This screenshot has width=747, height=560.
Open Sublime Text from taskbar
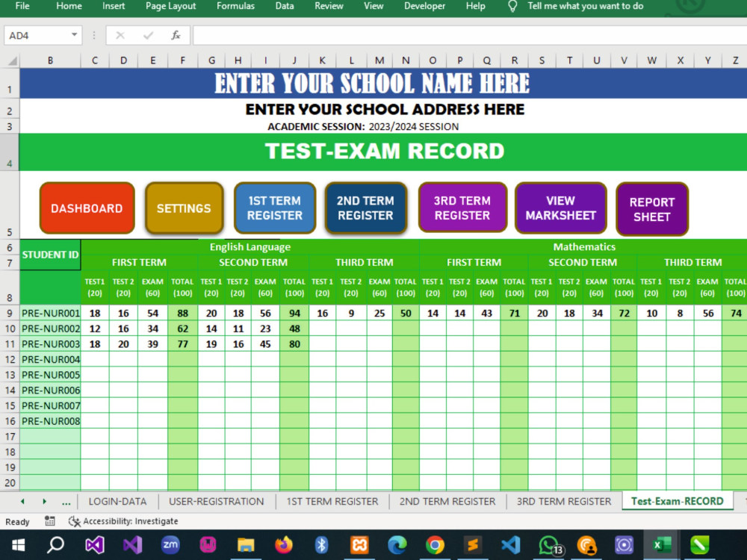[473, 545]
